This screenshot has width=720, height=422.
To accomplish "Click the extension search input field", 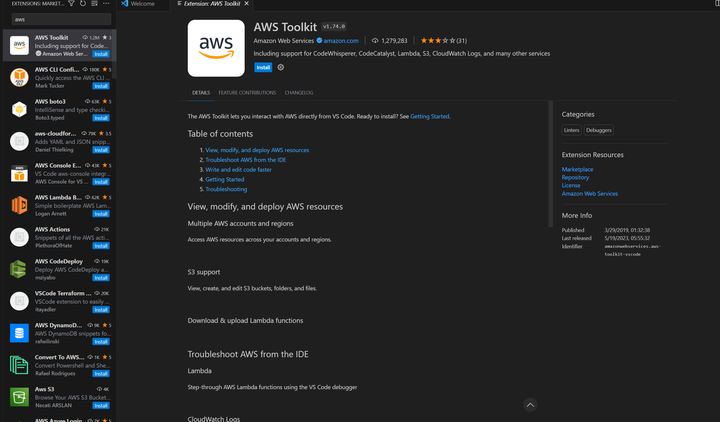I will [61, 19].
